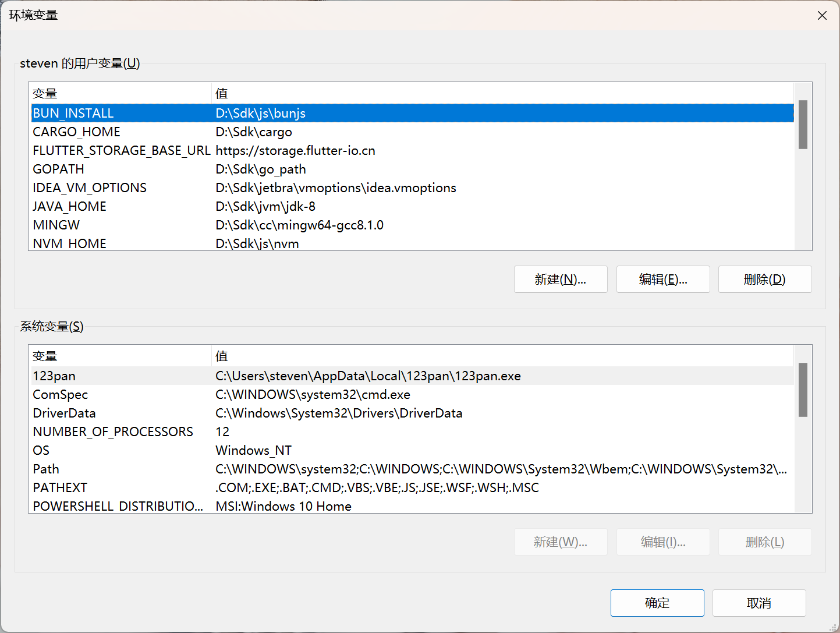Select the DriverData system variable row

[x=64, y=413]
